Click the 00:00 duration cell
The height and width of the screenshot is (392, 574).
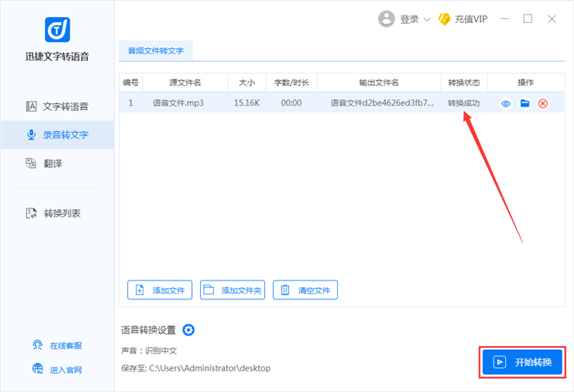(x=291, y=103)
